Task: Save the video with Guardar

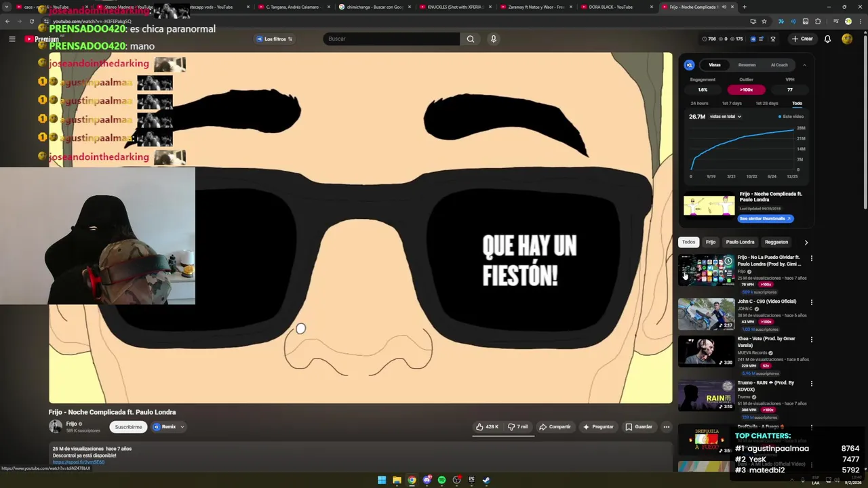Action: pyautogui.click(x=639, y=427)
